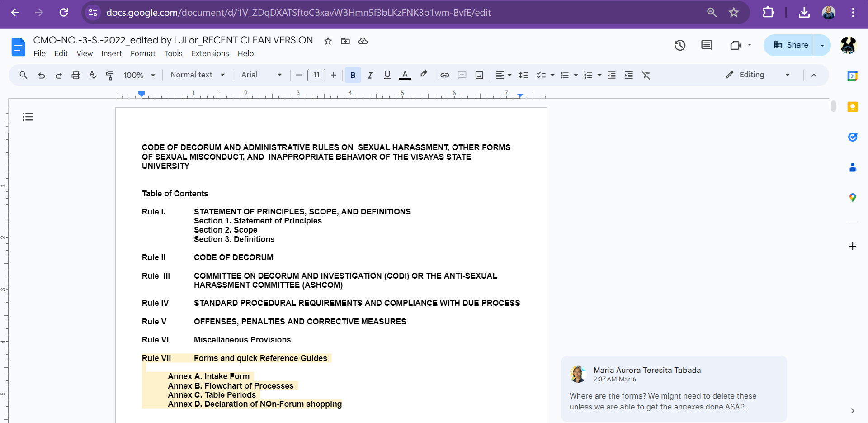Insert image using toolbar icon
868x423 pixels.
tap(479, 75)
